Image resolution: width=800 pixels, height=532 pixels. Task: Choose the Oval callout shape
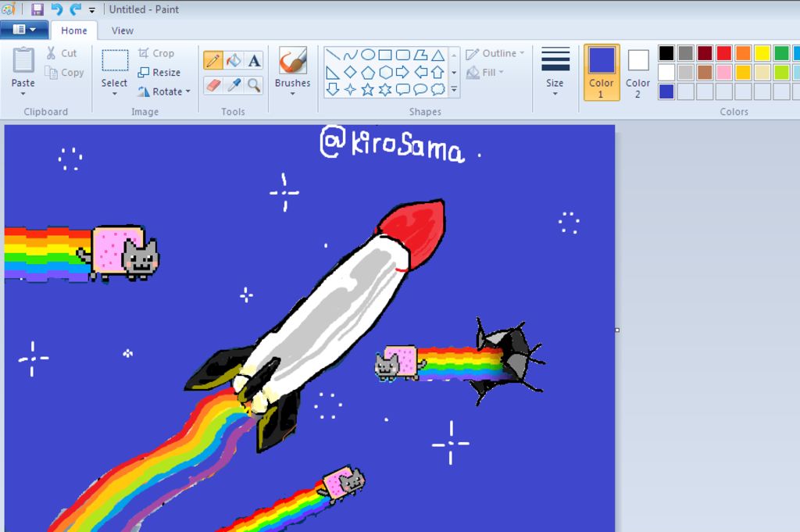click(x=420, y=90)
